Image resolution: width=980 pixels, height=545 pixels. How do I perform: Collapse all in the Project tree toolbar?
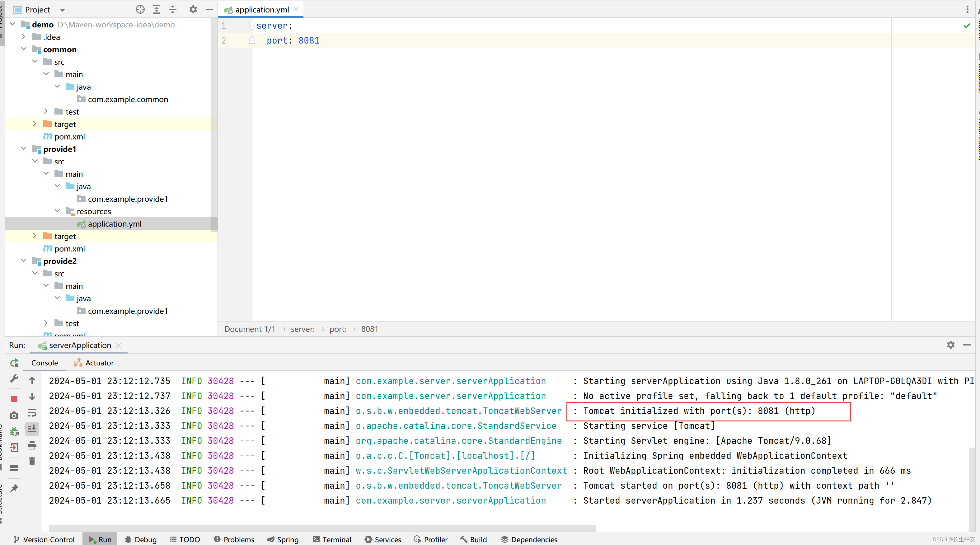click(173, 10)
